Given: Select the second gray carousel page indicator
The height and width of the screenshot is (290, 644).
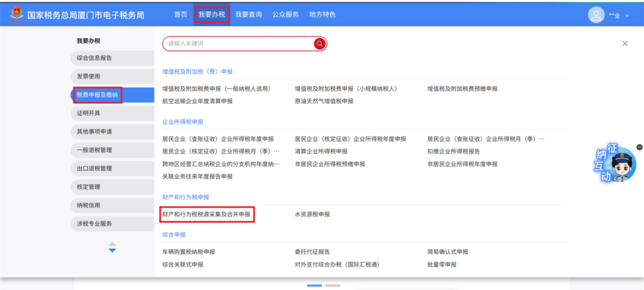Looking at the screenshot, I should click(333, 285).
